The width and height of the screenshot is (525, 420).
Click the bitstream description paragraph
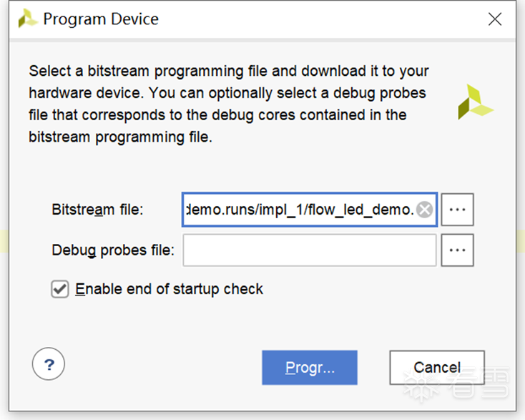tap(227, 104)
